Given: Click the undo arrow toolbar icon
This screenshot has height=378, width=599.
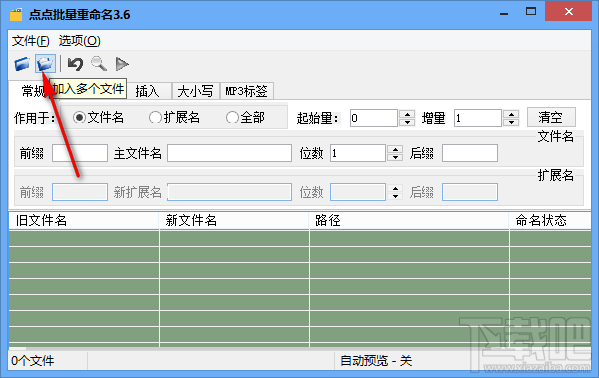Looking at the screenshot, I should point(75,64).
